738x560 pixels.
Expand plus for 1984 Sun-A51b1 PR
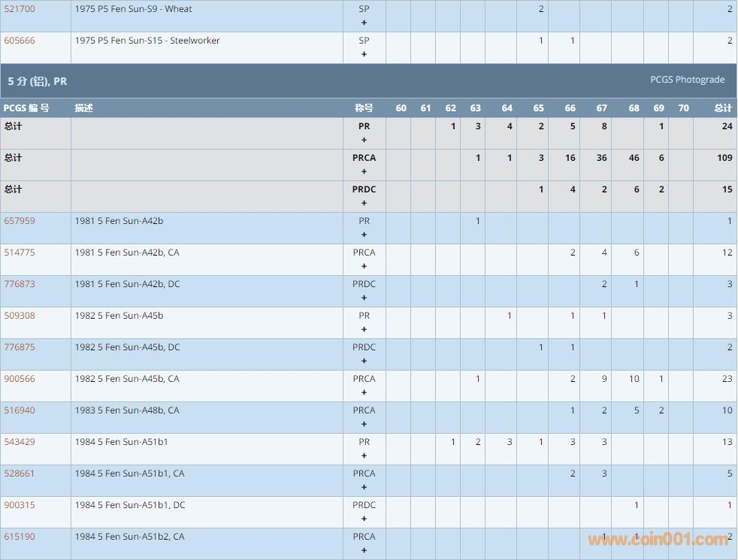pos(364,455)
